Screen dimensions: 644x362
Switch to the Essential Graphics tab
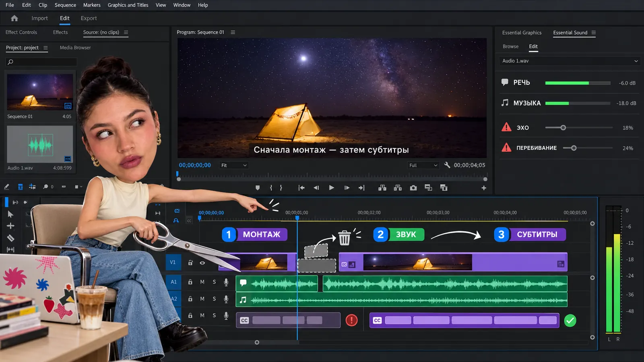click(x=522, y=33)
